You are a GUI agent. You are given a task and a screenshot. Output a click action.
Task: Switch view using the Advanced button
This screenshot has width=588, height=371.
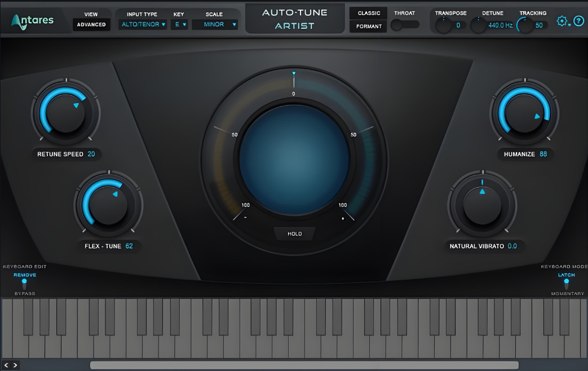[91, 25]
